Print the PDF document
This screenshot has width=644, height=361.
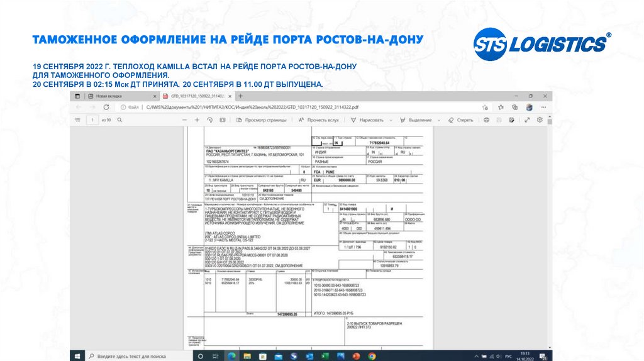(x=486, y=119)
